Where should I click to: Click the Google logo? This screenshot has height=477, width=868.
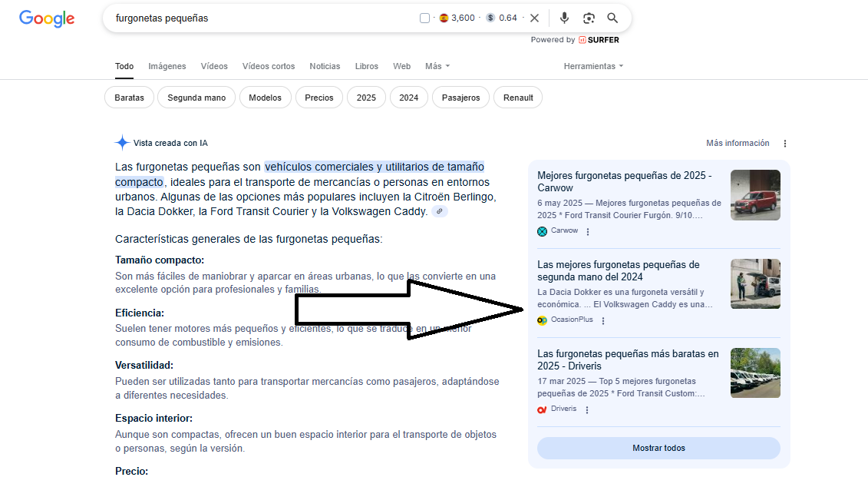tap(47, 18)
